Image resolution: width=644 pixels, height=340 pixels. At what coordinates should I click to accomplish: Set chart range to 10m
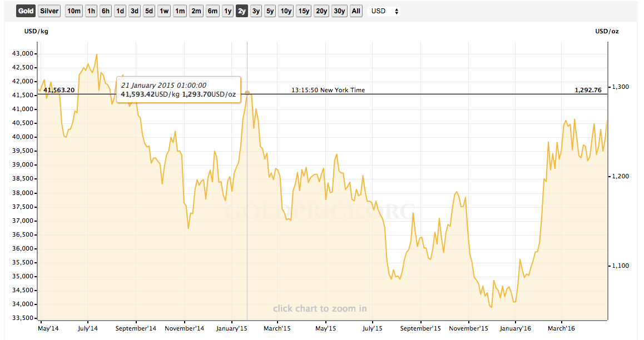74,11
